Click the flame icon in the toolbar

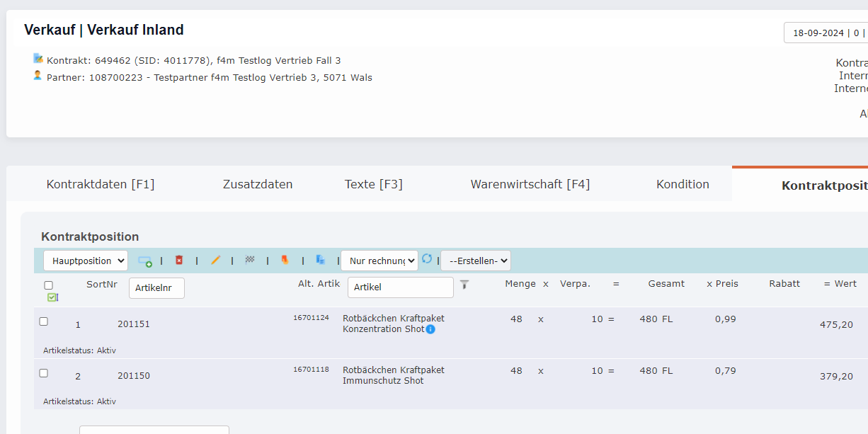(285, 261)
